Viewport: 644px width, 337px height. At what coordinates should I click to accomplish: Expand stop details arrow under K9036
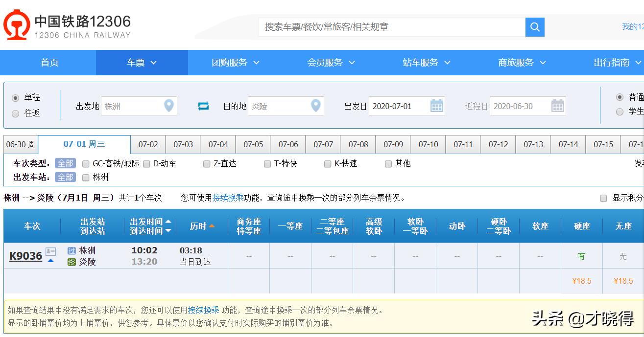click(x=50, y=261)
